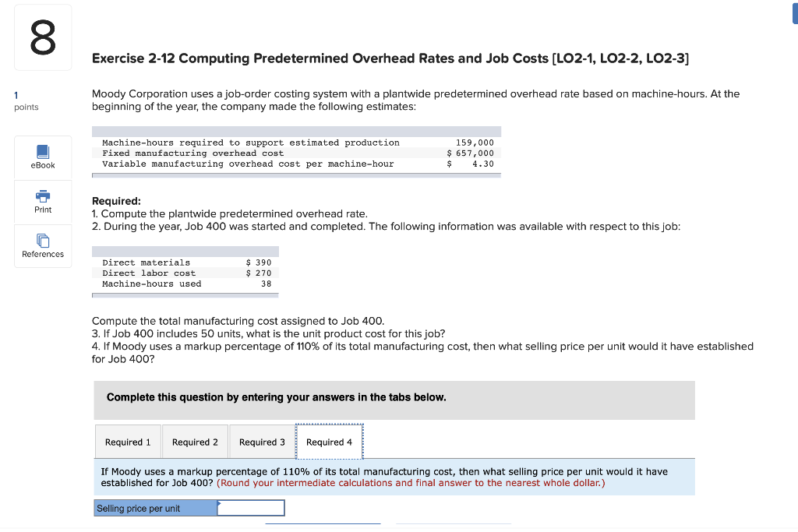This screenshot has width=798, height=532.
Task: Switch to the Required 1 tab
Action: click(128, 442)
